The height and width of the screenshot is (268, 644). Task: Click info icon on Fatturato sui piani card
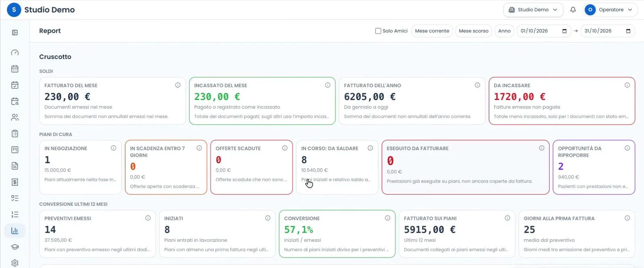click(x=507, y=218)
